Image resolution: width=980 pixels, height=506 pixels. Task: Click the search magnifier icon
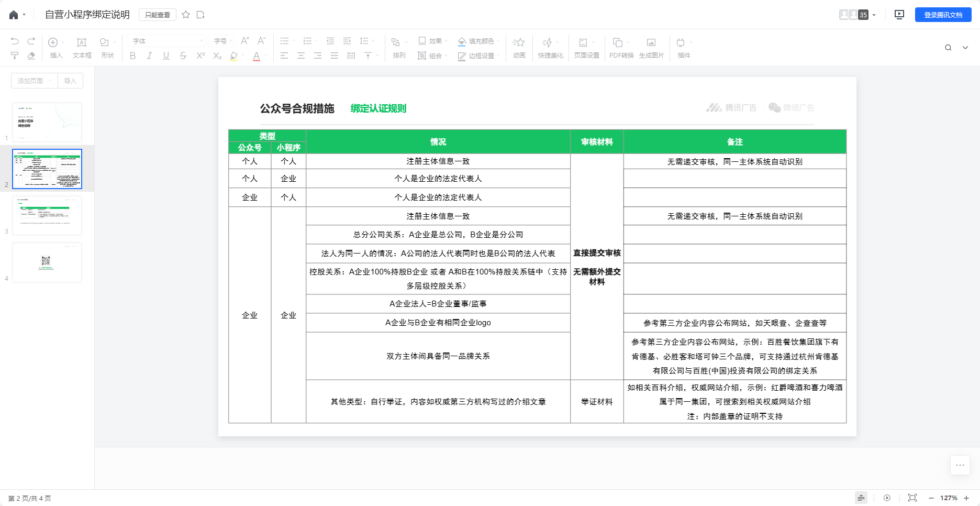pos(948,48)
